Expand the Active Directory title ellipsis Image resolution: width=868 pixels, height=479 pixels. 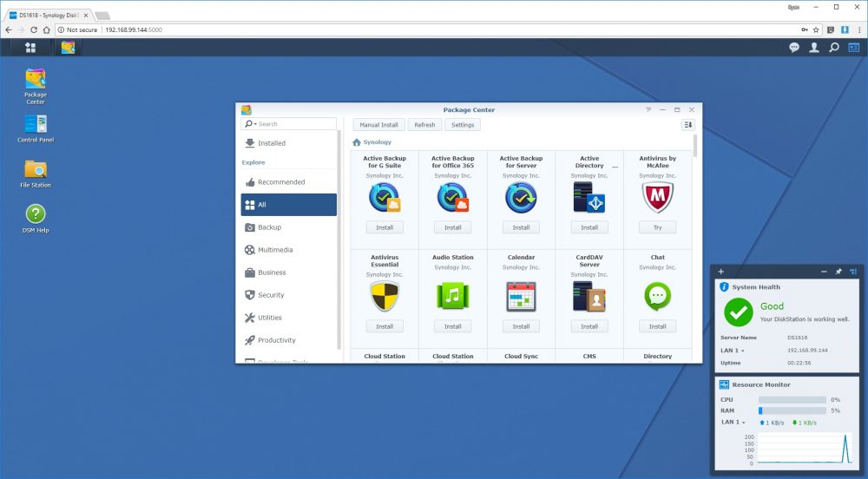point(615,166)
